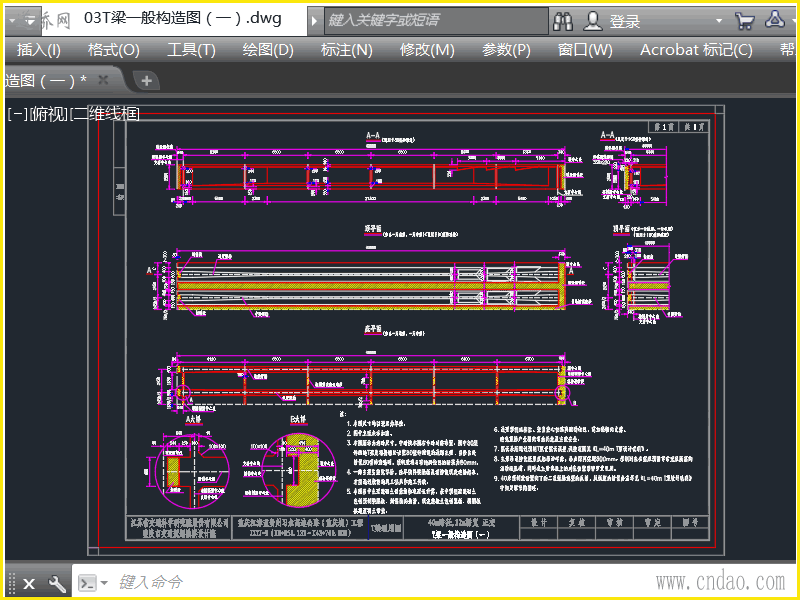The width and height of the screenshot is (800, 600).
Task: Open the Autodesk Exchange shopping cart
Action: point(744,20)
